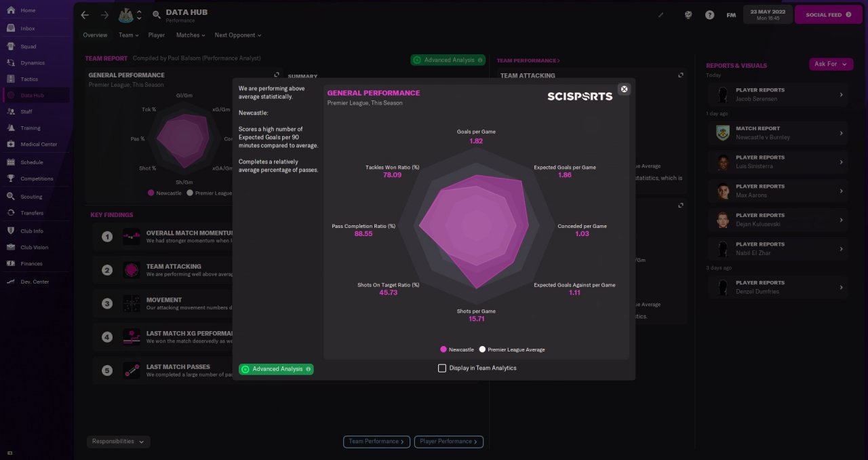Click Advanced Analysis in Team Report
The height and width of the screenshot is (460, 868).
[448, 60]
